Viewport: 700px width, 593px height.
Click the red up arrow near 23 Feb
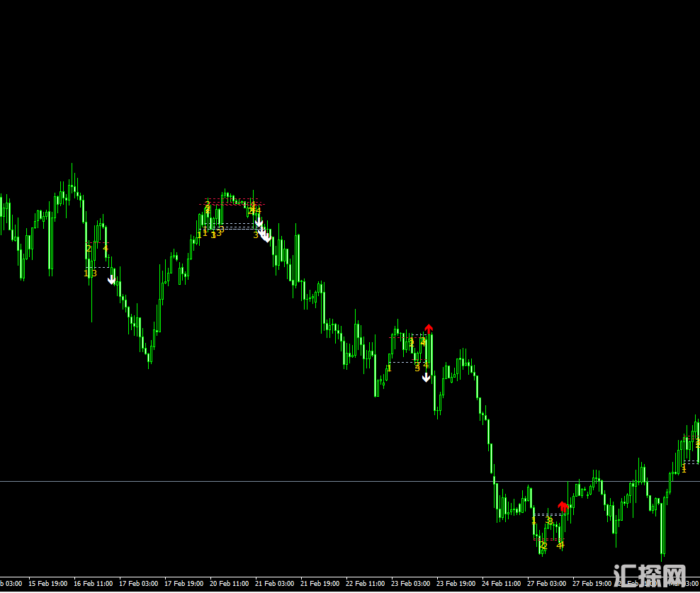pyautogui.click(x=429, y=328)
